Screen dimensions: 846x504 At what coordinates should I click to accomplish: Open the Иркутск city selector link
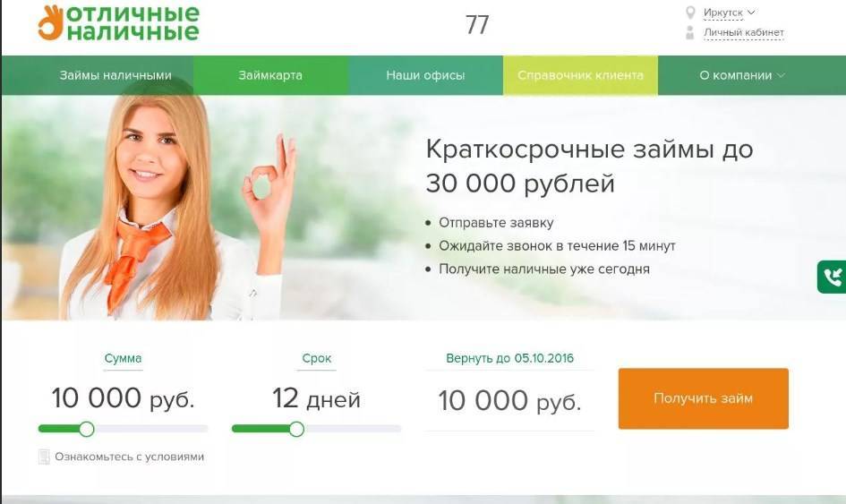(x=723, y=13)
